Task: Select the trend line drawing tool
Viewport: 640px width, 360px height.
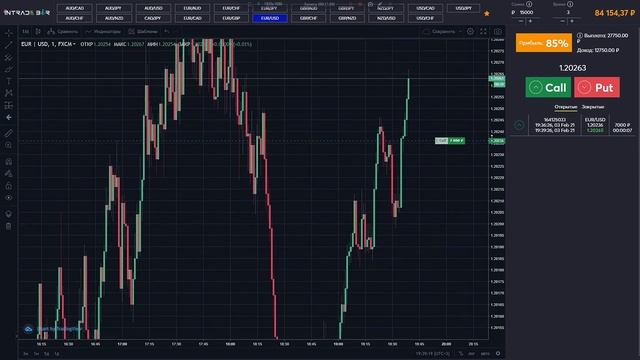Action: pyautogui.click(x=9, y=45)
